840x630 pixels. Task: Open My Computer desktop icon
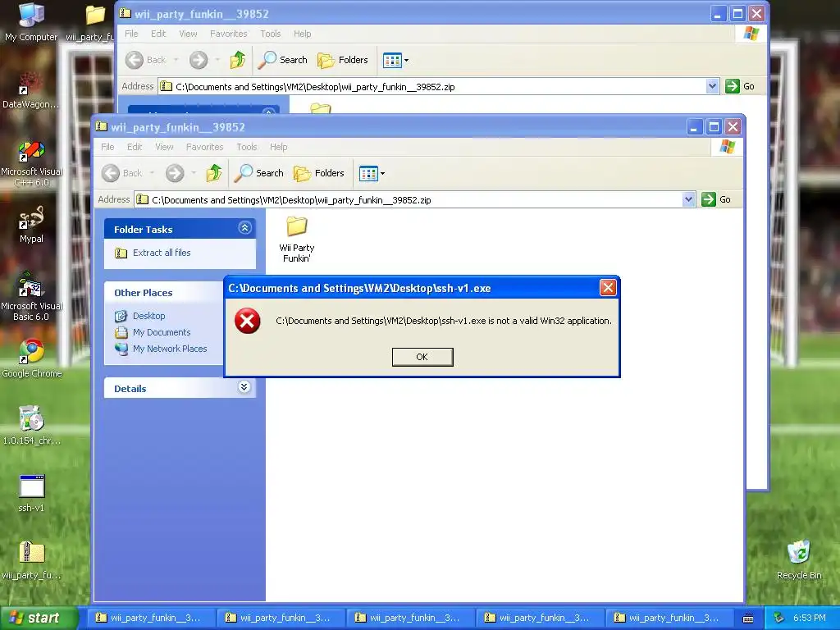point(31,23)
